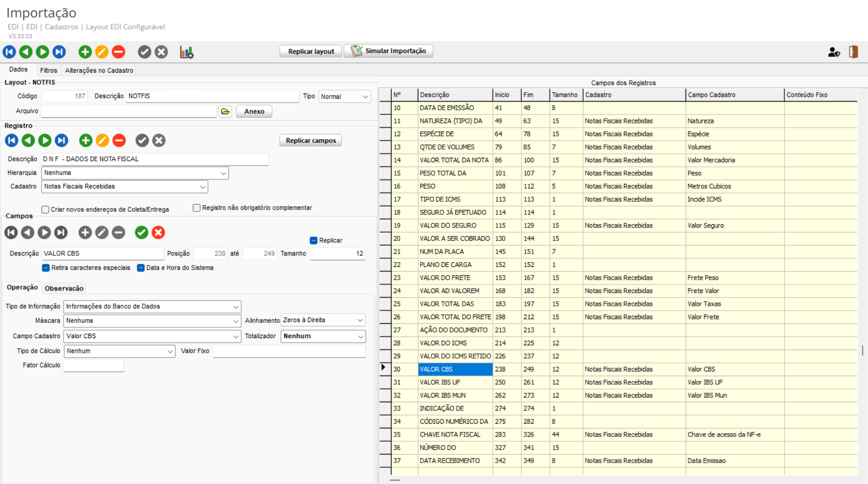
Task: Enable Criar novos endereços de Coleta/Entrega checkbox
Action: [46, 209]
